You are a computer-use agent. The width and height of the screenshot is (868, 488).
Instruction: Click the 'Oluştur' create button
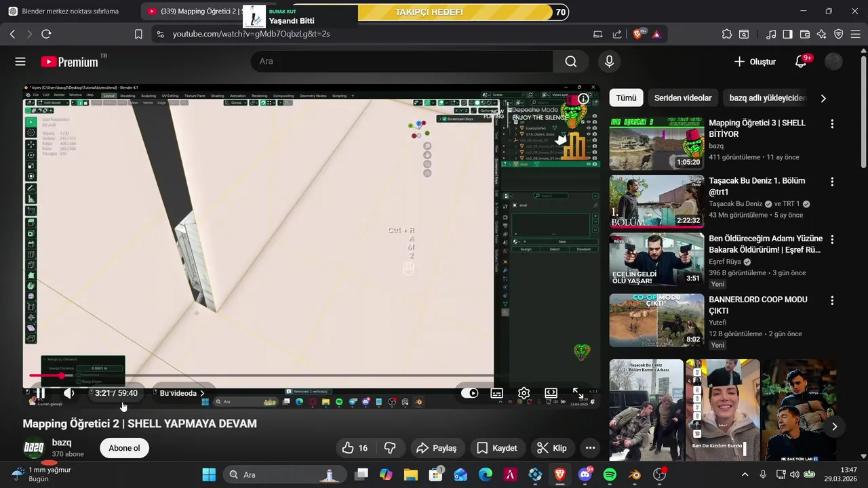coord(755,62)
